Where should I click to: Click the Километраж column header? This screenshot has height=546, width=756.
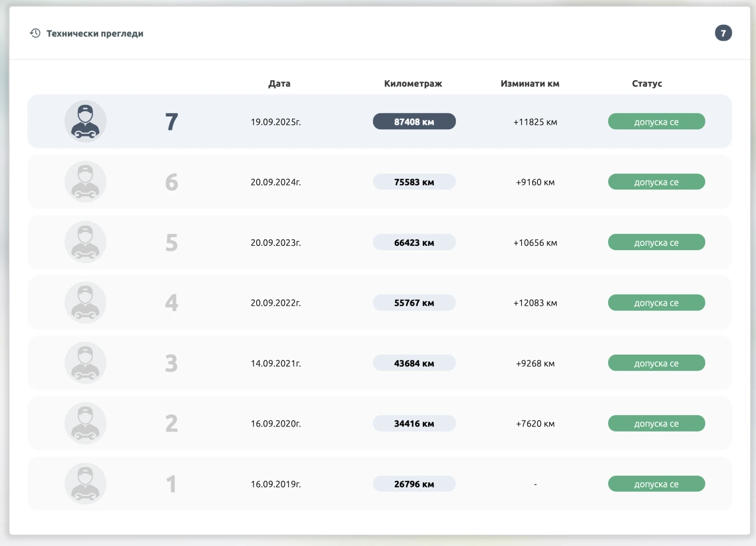pyautogui.click(x=413, y=84)
